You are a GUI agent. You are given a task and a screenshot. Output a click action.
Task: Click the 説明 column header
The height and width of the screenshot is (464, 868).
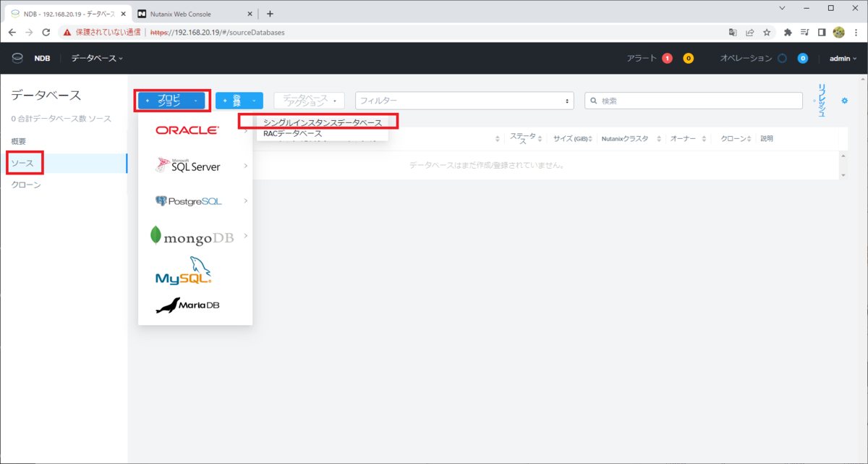point(767,138)
